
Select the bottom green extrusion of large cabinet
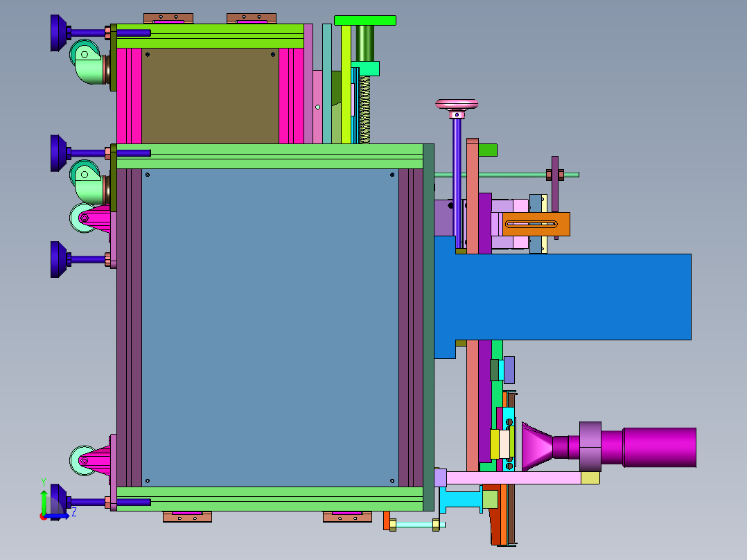pyautogui.click(x=270, y=499)
